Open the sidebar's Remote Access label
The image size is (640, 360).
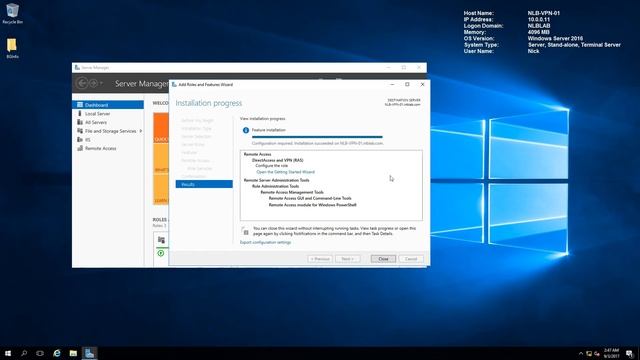(100, 149)
